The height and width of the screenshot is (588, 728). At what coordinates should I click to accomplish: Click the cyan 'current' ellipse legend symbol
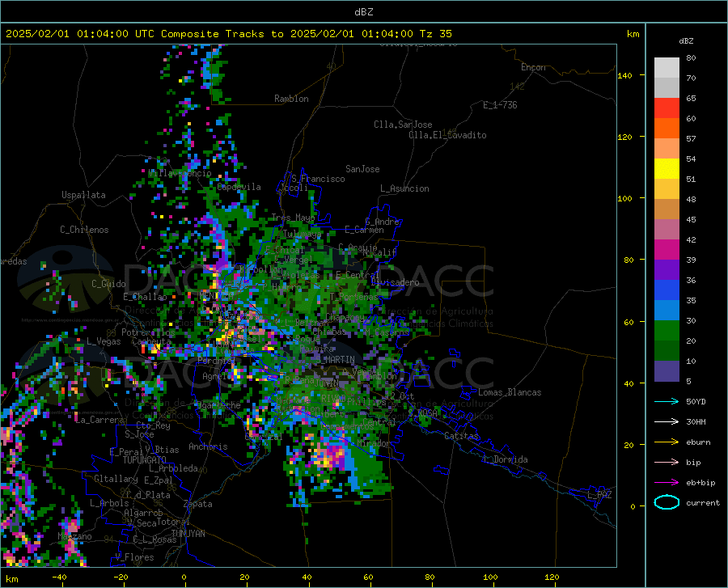click(x=667, y=502)
